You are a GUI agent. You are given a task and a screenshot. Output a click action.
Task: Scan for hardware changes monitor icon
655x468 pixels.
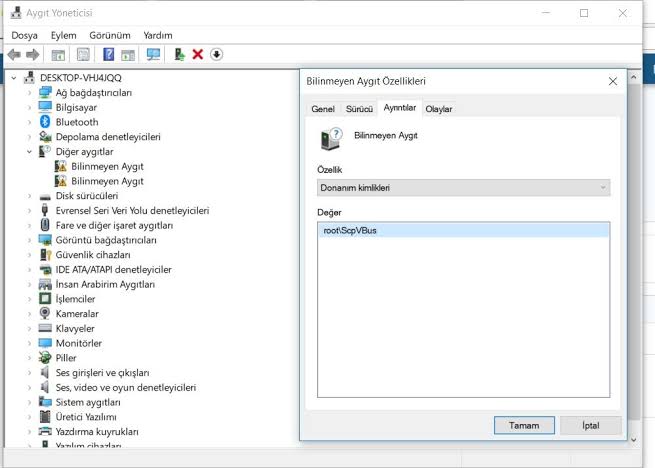tap(153, 54)
